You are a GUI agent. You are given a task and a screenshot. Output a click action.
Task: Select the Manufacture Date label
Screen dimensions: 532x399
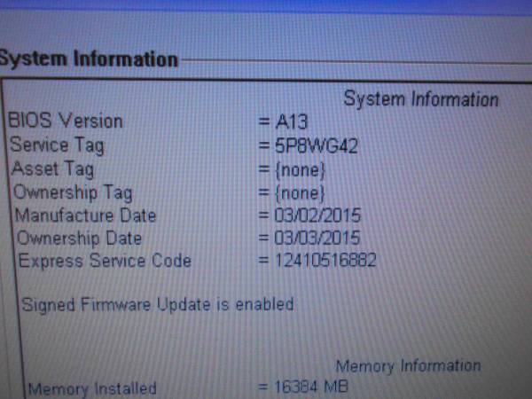(x=85, y=215)
